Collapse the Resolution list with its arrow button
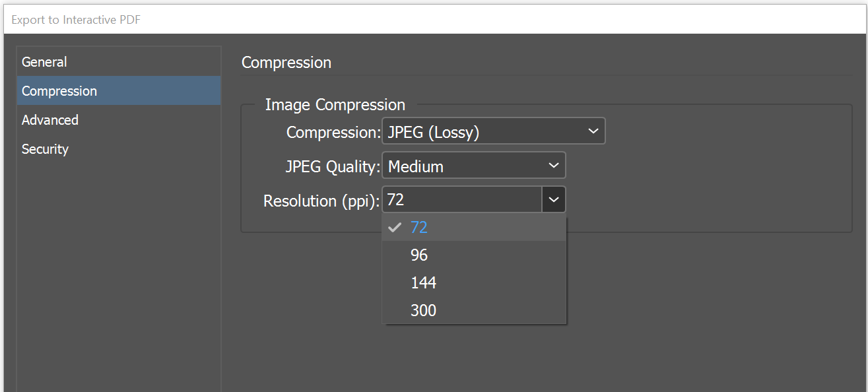 point(554,200)
